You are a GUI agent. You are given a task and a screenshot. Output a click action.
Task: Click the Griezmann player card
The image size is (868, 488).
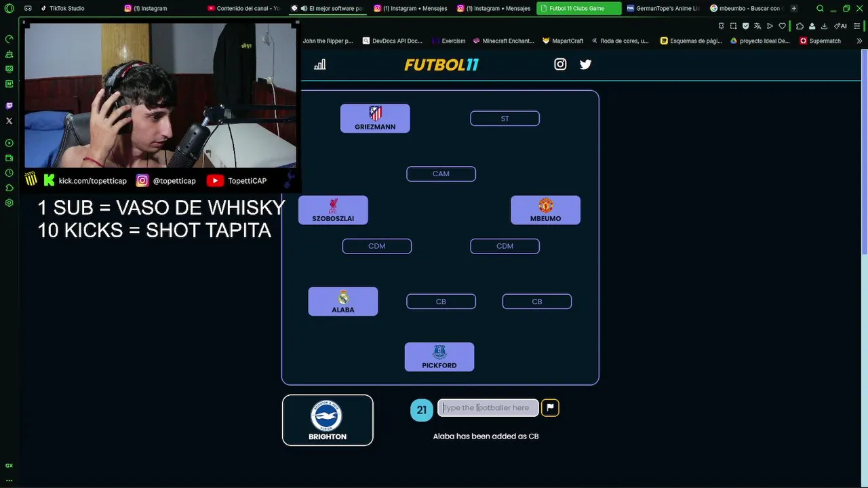point(375,118)
